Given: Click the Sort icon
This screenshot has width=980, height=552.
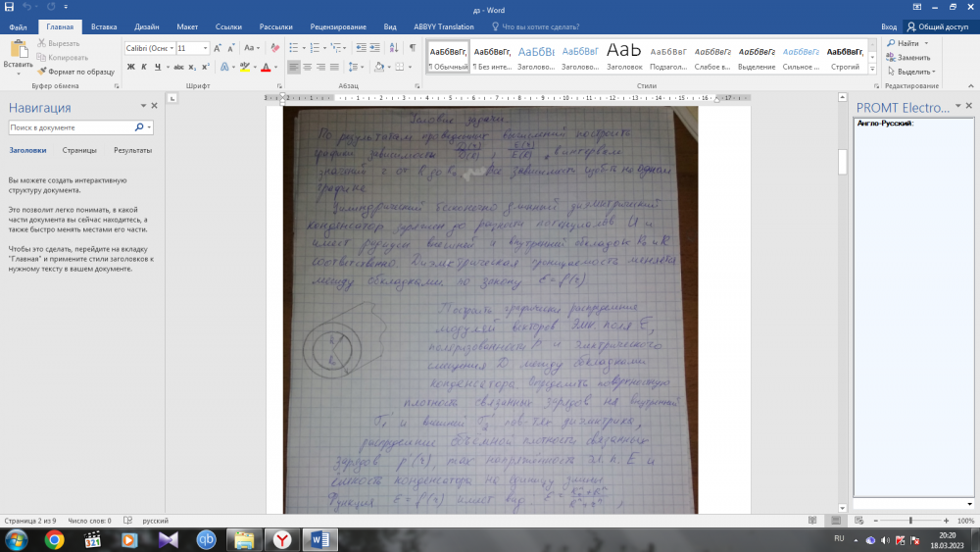Looking at the screenshot, I should pyautogui.click(x=394, y=48).
